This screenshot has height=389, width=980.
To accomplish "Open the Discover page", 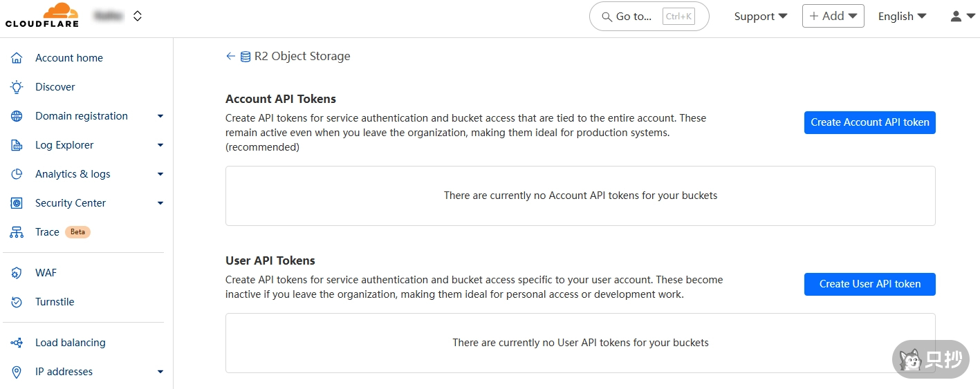I will 55,87.
